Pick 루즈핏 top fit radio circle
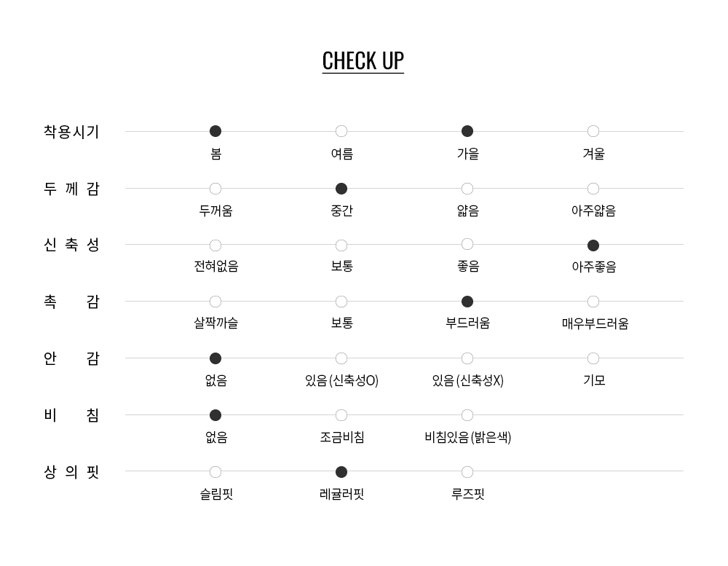Viewport: 728px width, 566px height. tap(467, 472)
